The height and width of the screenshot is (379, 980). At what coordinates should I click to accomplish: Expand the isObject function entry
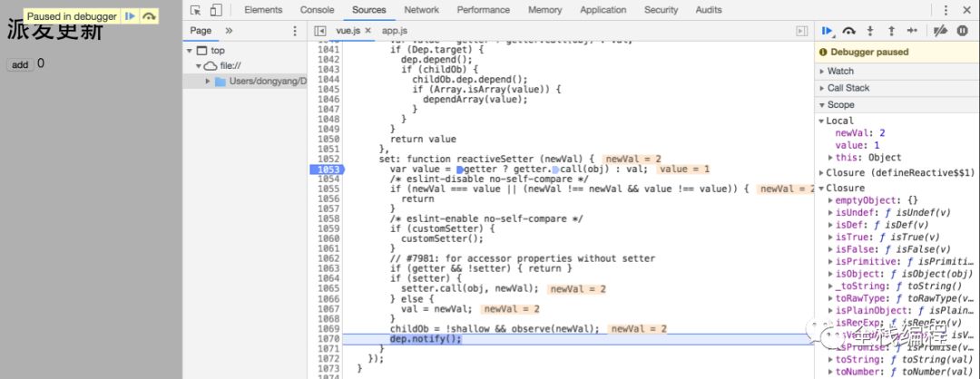point(830,274)
